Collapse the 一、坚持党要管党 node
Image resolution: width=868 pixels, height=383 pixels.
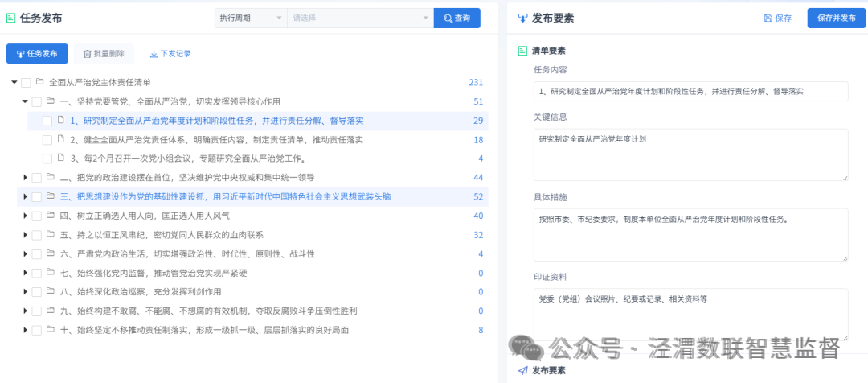coord(25,101)
